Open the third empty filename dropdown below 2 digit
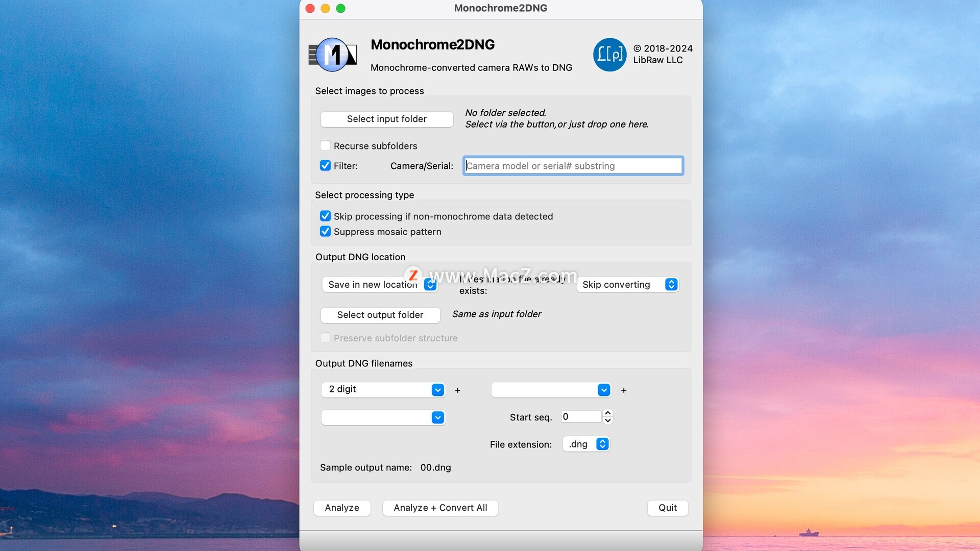 tap(383, 417)
